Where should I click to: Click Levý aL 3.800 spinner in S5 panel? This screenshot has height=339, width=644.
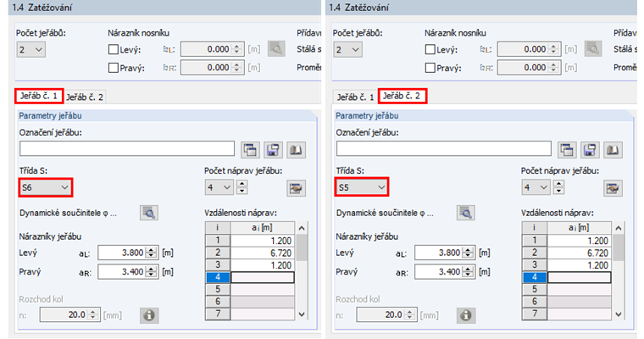(469, 253)
